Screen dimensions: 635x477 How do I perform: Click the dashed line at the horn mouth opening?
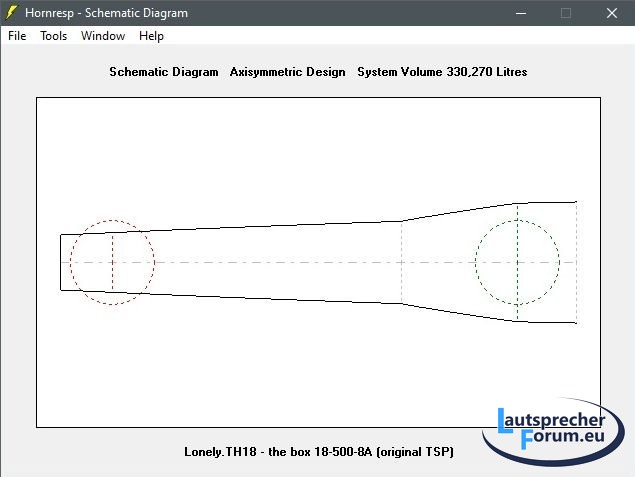[577, 290]
